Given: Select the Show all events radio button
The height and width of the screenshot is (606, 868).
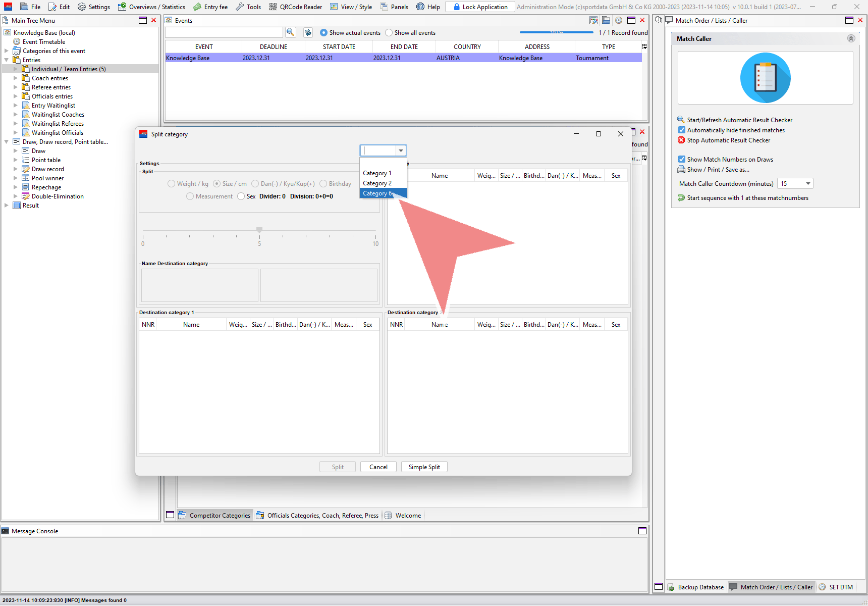Looking at the screenshot, I should [389, 33].
